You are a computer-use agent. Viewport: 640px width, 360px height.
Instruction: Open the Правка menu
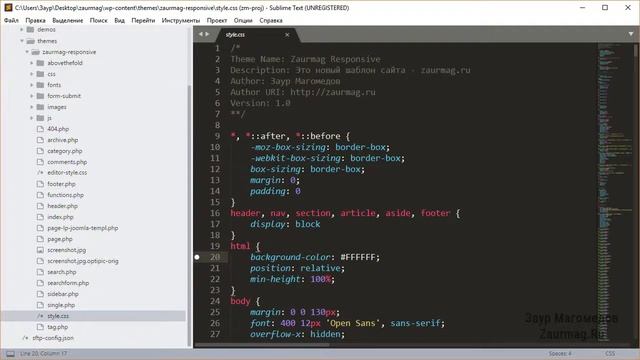pos(36,20)
